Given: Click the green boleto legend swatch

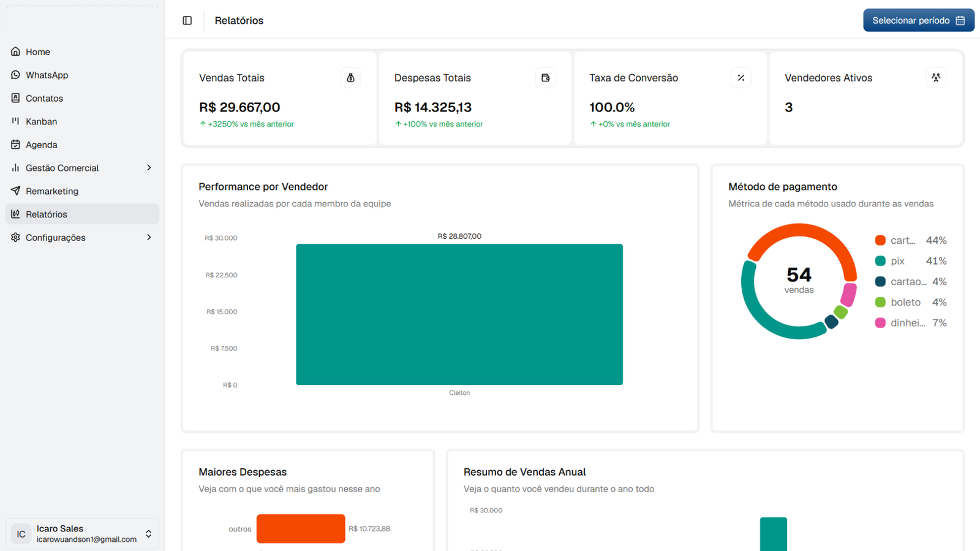Looking at the screenshot, I should click(880, 302).
